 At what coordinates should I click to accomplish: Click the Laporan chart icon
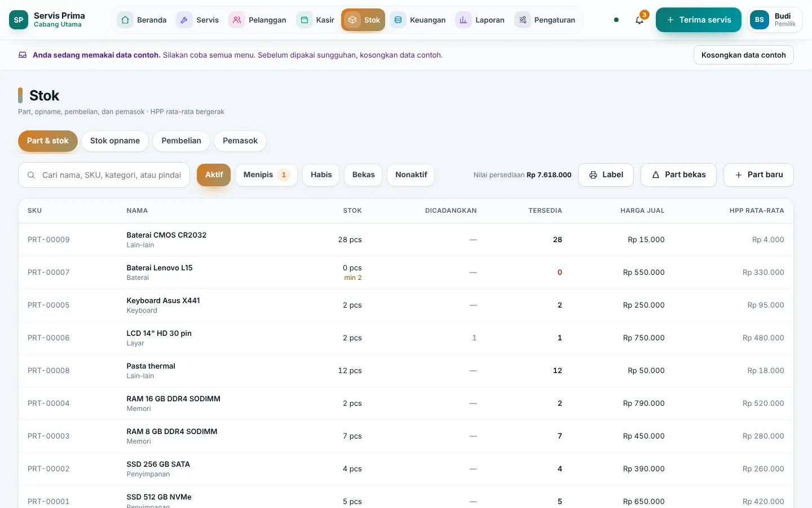464,20
